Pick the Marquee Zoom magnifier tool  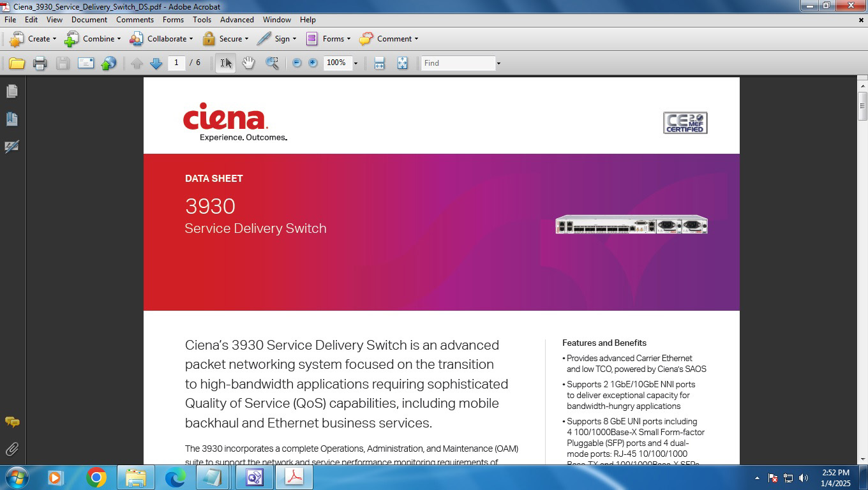coord(272,63)
